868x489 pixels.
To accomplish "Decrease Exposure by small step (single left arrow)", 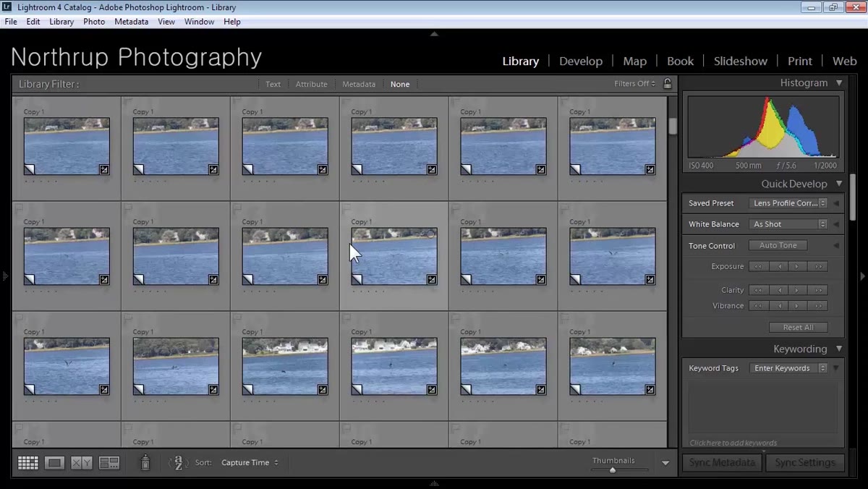I will [778, 267].
